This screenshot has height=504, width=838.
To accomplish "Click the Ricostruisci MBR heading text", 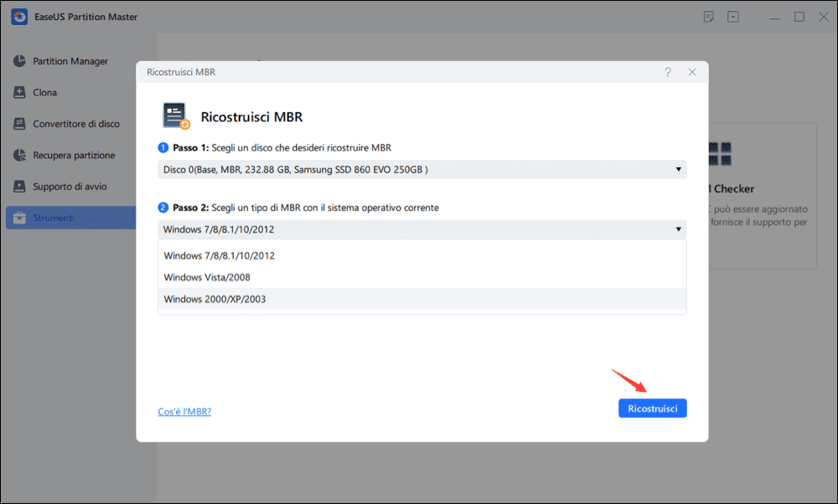I will (x=251, y=117).
